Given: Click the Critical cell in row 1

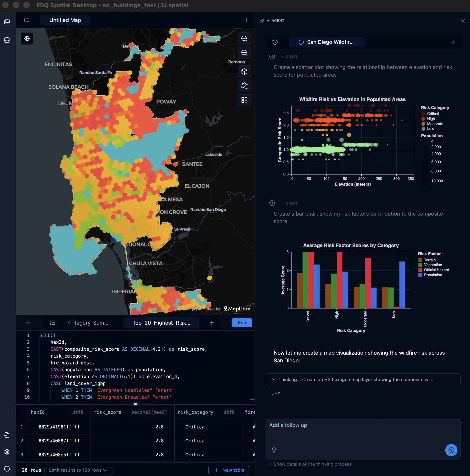Looking at the screenshot, I should click(x=208, y=427).
